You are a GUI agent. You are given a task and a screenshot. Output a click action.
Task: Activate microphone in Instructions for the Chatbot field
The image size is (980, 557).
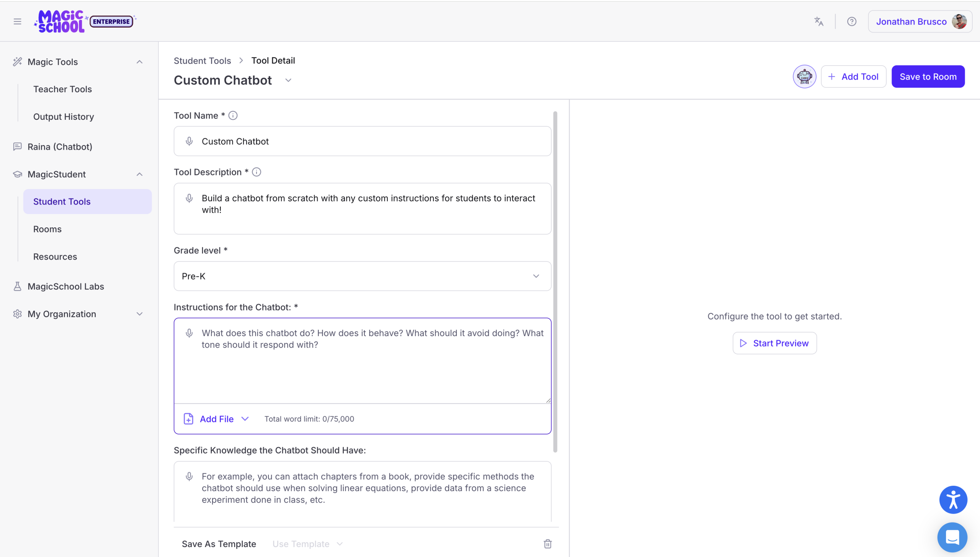coord(189,333)
